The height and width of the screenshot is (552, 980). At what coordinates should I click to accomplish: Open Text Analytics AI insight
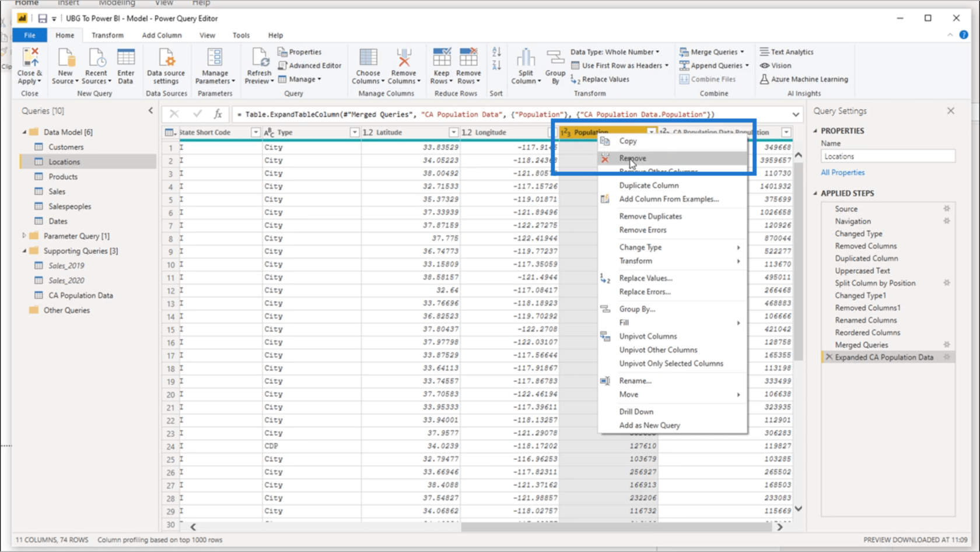(786, 52)
